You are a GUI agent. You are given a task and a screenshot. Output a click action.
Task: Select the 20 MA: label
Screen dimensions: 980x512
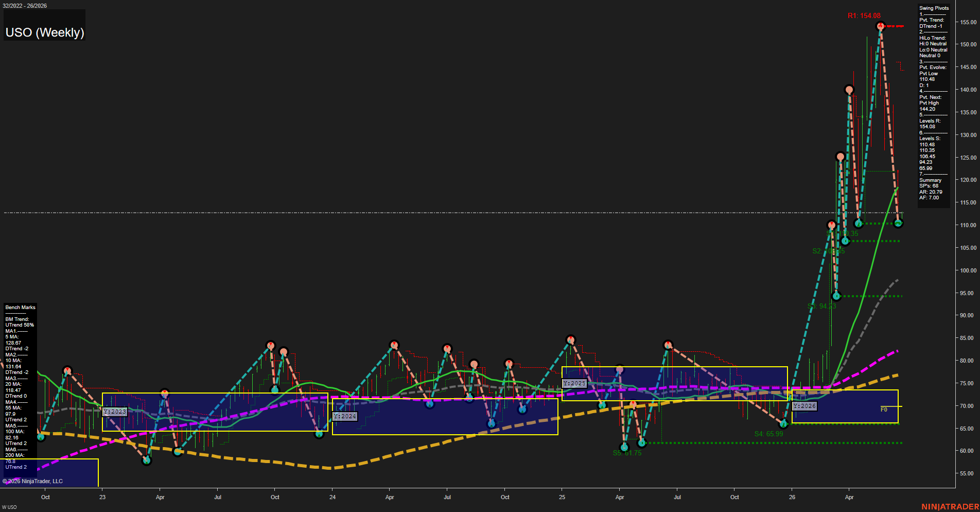pos(13,384)
